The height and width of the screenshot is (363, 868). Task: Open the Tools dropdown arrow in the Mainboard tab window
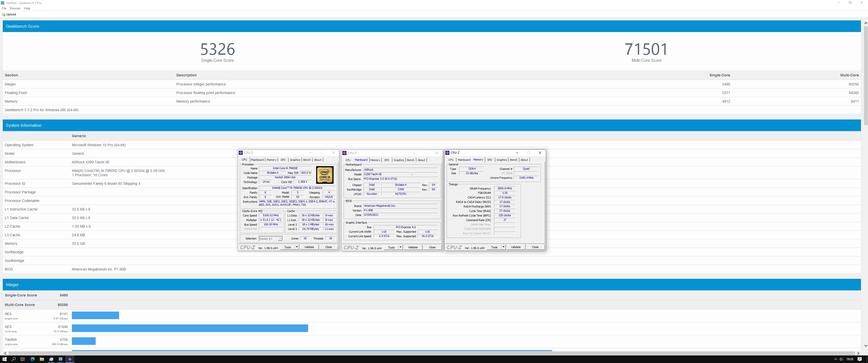point(401,248)
